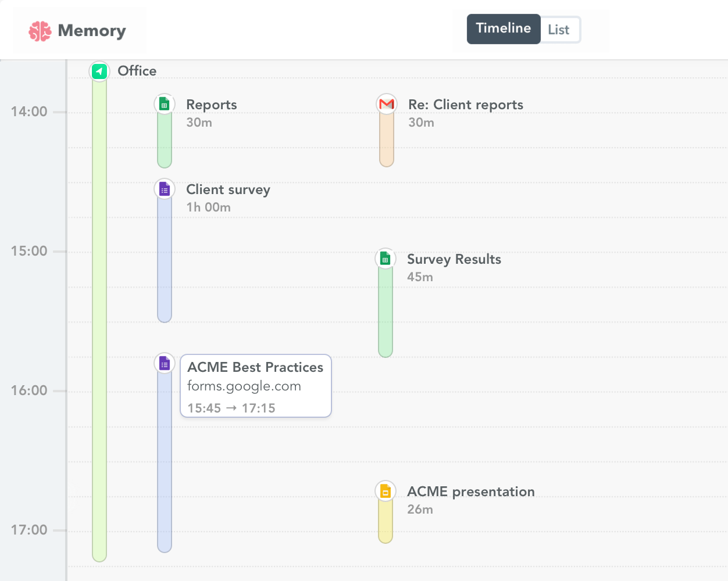Click the Forms icon on ACME Best Practices entry
The image size is (728, 581).
click(164, 363)
